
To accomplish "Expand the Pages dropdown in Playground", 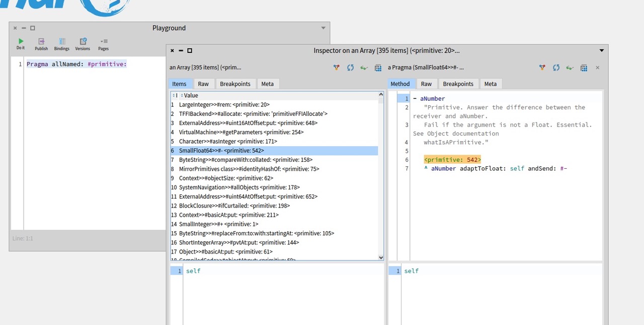I will (x=103, y=44).
